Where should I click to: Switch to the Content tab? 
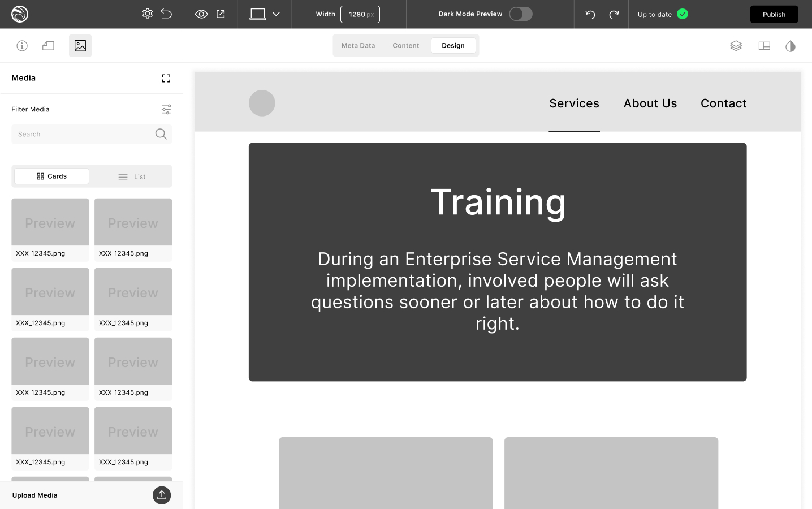click(x=405, y=45)
